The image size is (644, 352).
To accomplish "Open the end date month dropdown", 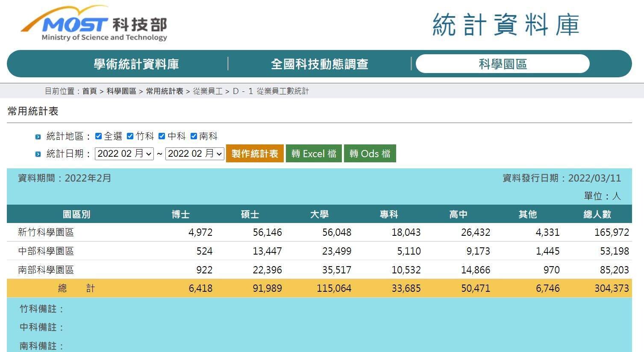I will pyautogui.click(x=194, y=153).
